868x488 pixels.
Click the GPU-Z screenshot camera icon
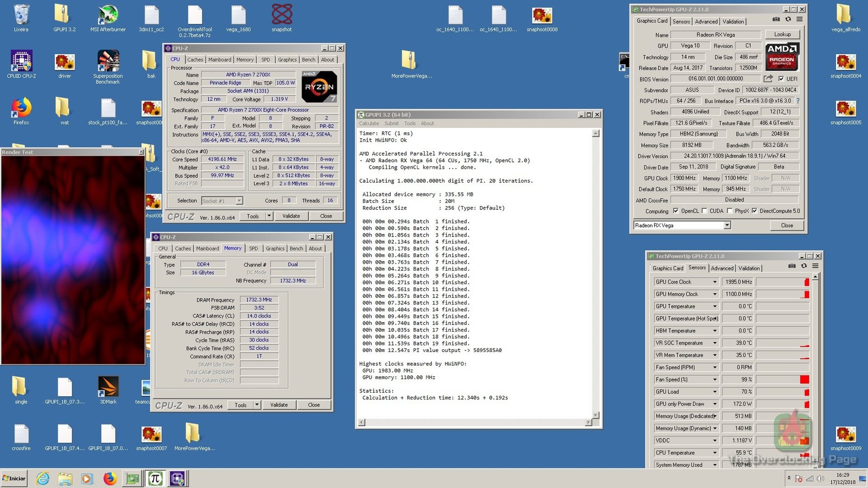pyautogui.click(x=776, y=20)
